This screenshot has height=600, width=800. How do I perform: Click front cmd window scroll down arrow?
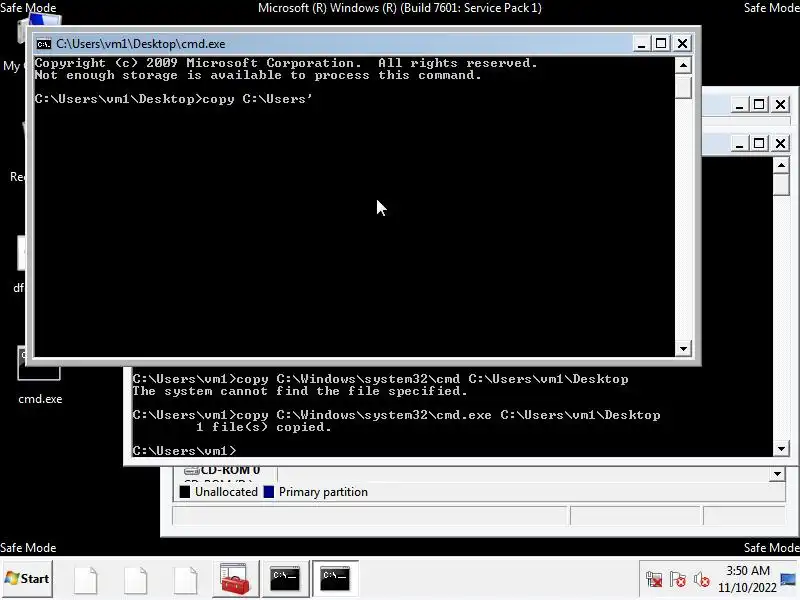point(683,349)
